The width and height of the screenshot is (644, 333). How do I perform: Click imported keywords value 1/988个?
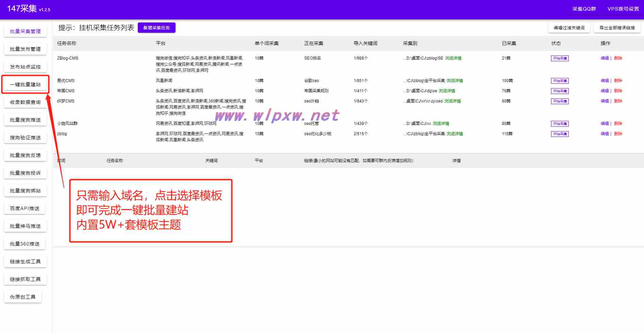coord(361,58)
